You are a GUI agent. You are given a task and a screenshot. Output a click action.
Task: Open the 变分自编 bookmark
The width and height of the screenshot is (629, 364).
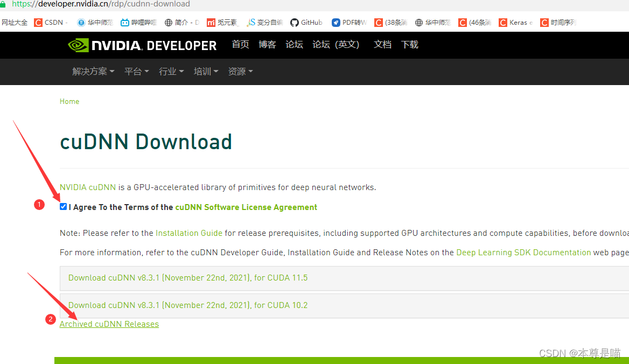coord(265,23)
